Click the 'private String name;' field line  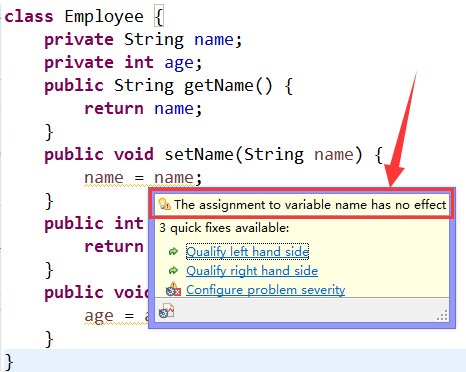point(143,40)
